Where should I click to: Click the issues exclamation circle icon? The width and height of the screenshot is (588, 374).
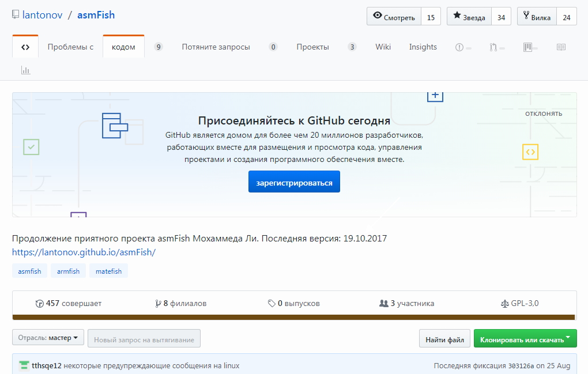pos(459,47)
